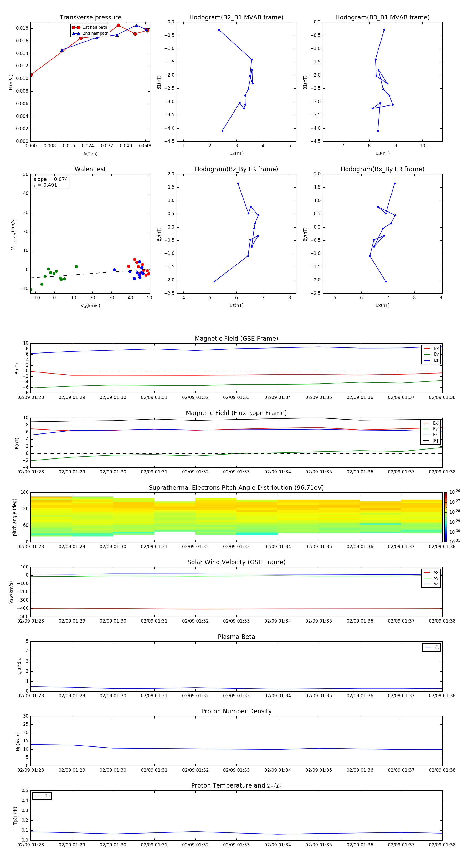Click the pitch angle colorbar scale
The height and width of the screenshot is (868, 473).
click(446, 517)
